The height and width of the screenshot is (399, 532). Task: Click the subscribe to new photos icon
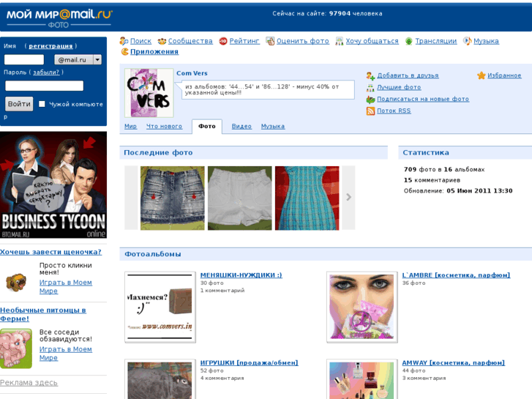pyautogui.click(x=370, y=100)
